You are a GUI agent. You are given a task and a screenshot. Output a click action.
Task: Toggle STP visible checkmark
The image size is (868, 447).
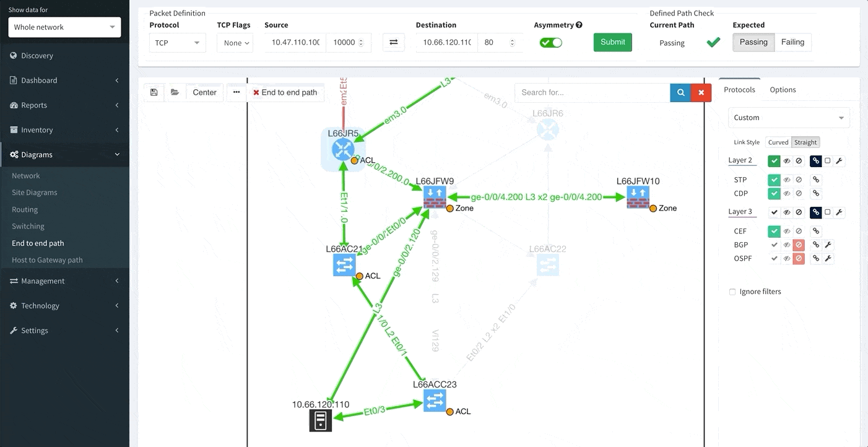[x=774, y=180]
